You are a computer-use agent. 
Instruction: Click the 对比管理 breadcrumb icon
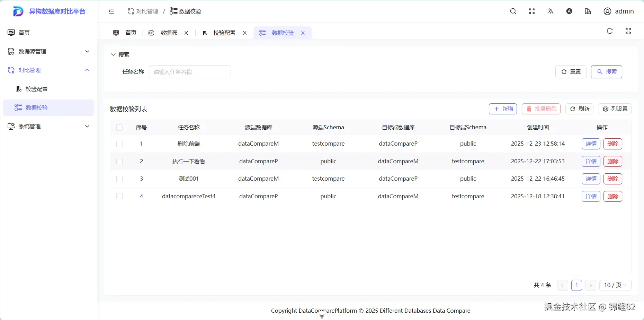coord(131,11)
